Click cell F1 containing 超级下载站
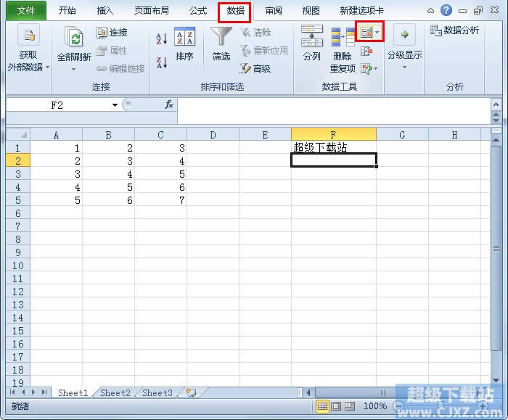Viewport: 508px width, 420px height. point(334,148)
